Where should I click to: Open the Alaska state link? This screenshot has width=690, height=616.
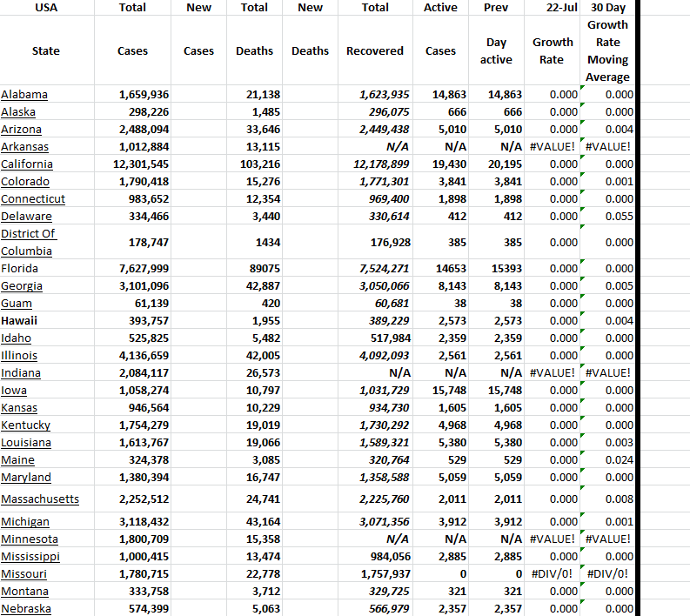click(x=18, y=111)
